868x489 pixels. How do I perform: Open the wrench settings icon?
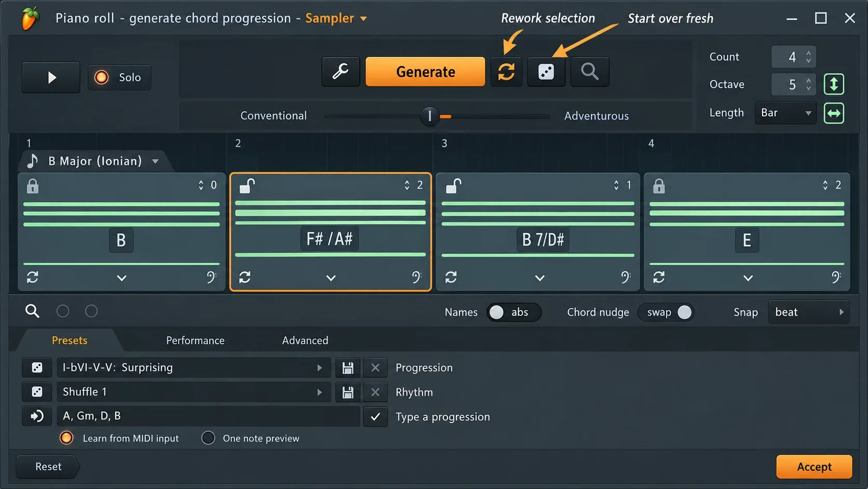341,72
